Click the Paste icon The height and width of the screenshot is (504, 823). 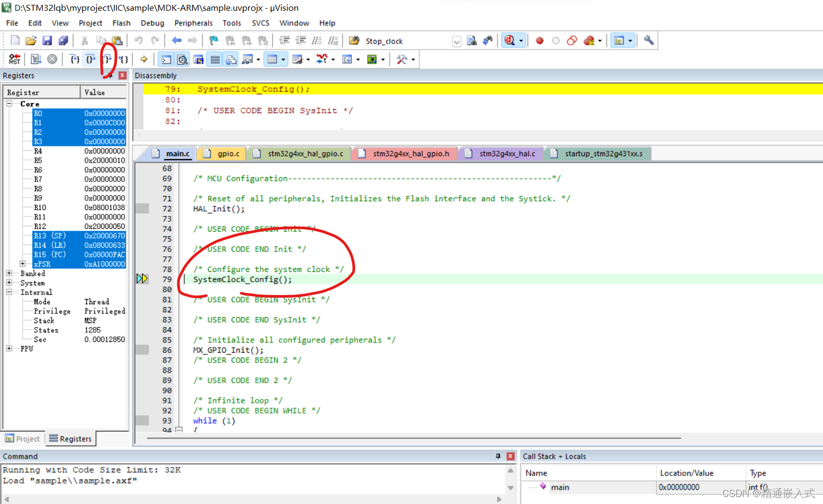(x=117, y=40)
